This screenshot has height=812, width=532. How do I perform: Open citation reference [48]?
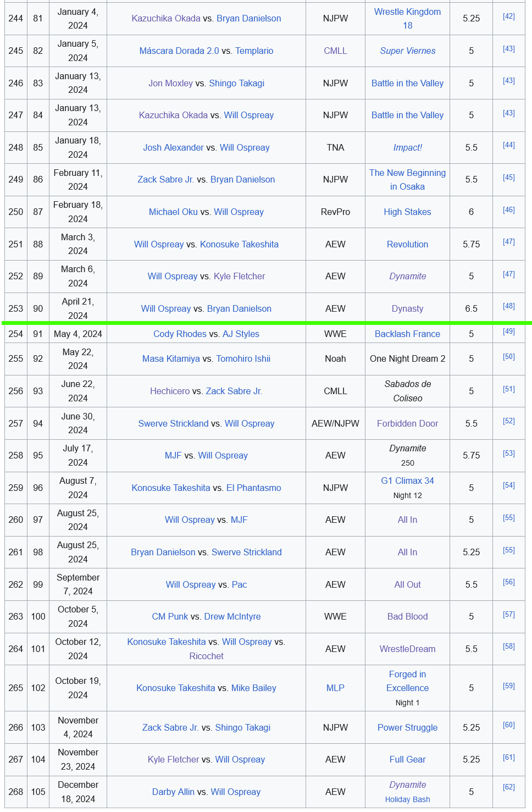coord(508,306)
